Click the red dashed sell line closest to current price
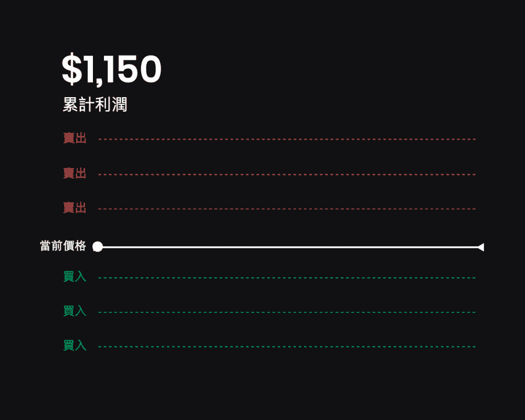This screenshot has width=525, height=420. pos(287,209)
